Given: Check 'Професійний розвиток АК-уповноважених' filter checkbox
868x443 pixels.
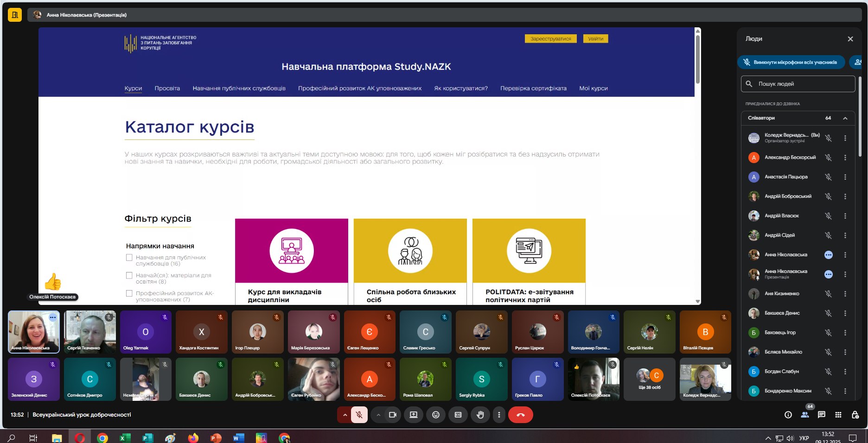Looking at the screenshot, I should coord(129,293).
